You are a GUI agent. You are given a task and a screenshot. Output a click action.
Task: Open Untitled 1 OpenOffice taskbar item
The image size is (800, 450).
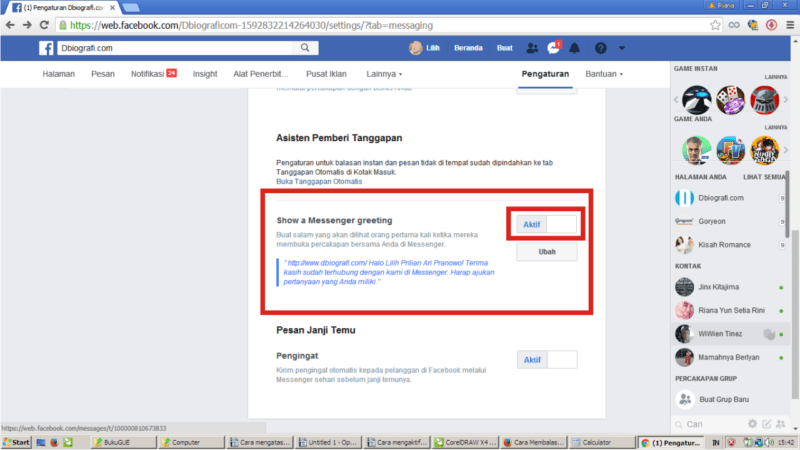[329, 442]
